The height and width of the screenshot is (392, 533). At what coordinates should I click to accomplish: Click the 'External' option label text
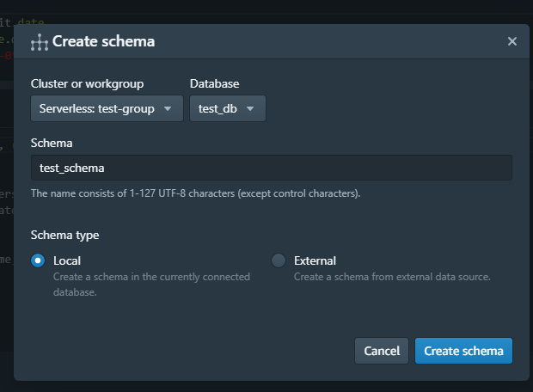315,260
